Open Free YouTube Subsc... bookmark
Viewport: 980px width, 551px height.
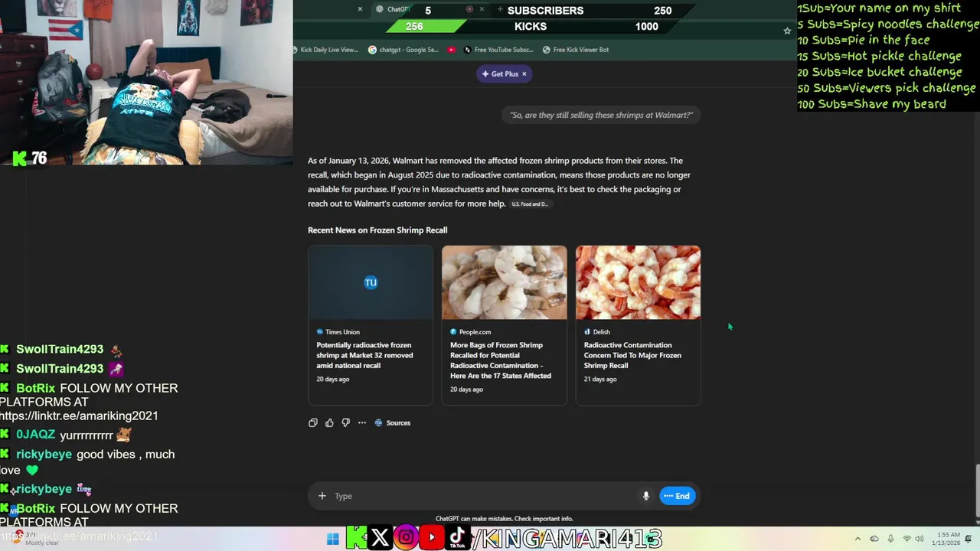tap(498, 50)
